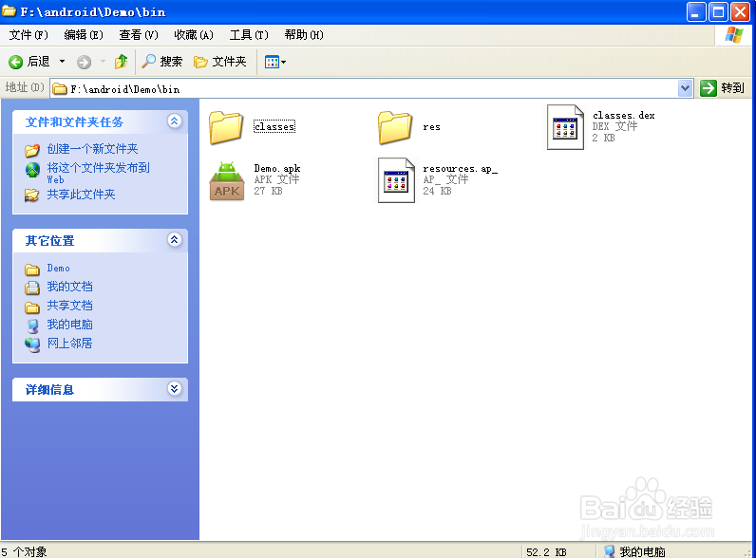The height and width of the screenshot is (558, 756).
Task: Collapse the Other Places panel
Action: [175, 239]
